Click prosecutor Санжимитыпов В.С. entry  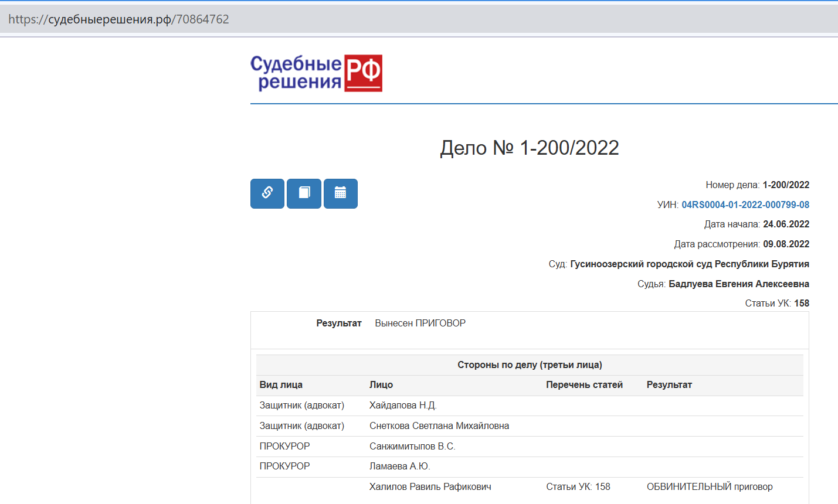pos(412,446)
